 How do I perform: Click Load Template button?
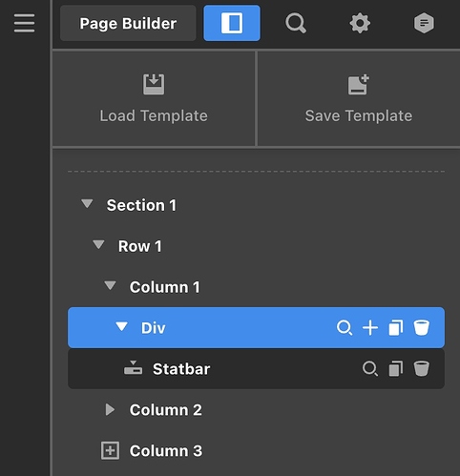tap(154, 98)
